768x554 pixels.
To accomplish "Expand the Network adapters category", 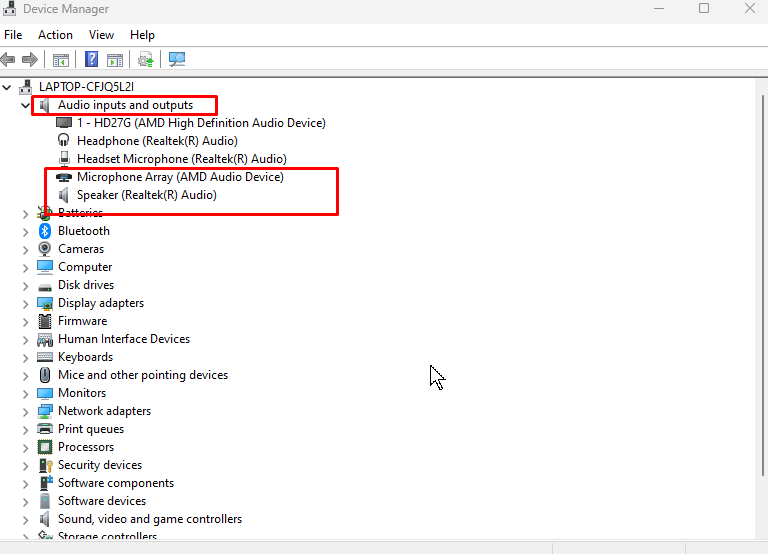I will coord(26,411).
